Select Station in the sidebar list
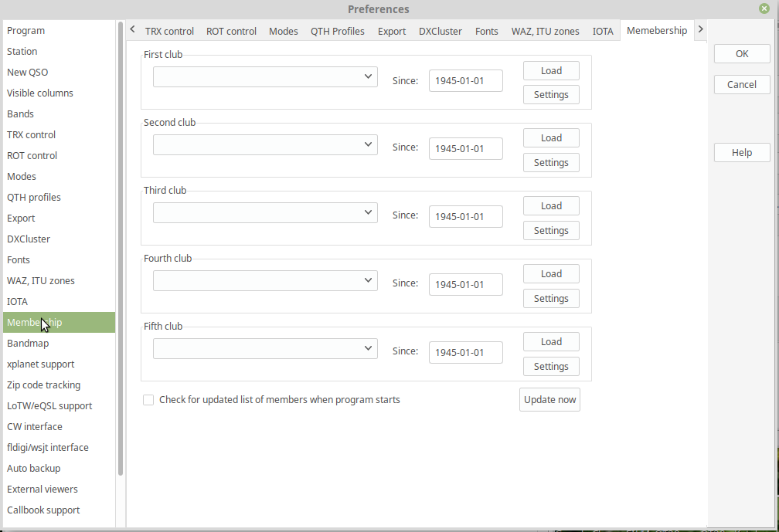 point(59,51)
